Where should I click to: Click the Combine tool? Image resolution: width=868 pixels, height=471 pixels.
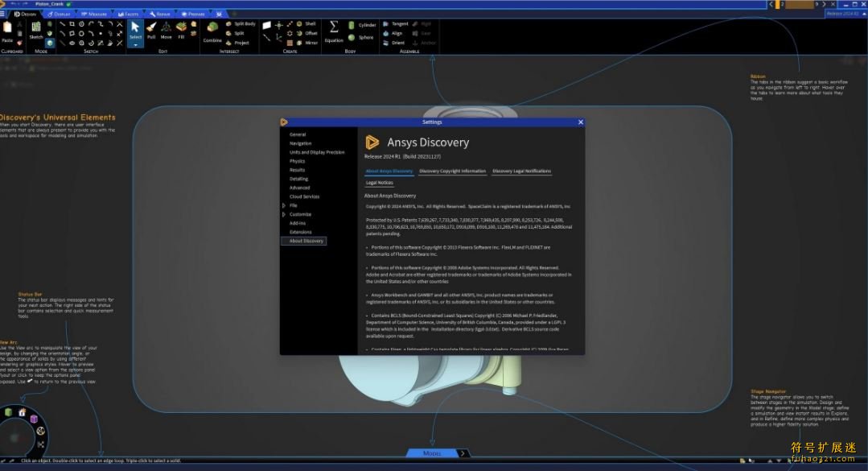212,31
